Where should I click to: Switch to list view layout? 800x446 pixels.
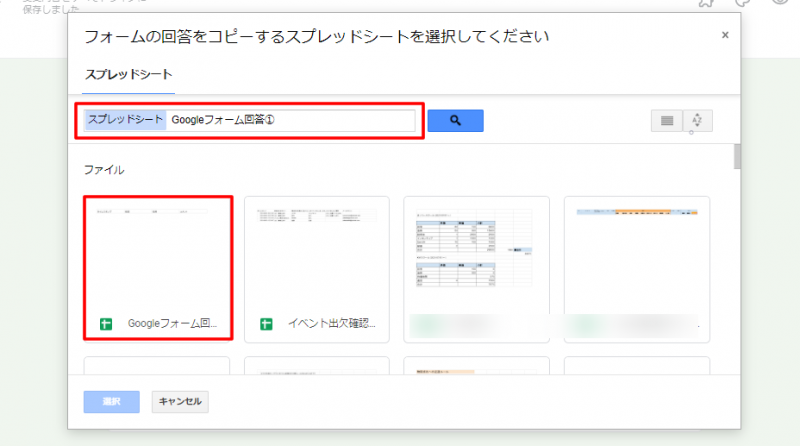point(666,121)
